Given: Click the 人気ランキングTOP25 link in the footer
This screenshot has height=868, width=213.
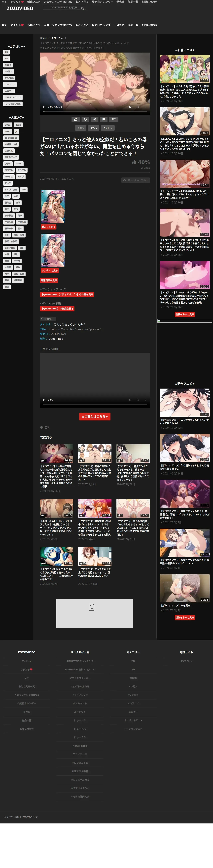Looking at the screenshot, I should point(27,695).
